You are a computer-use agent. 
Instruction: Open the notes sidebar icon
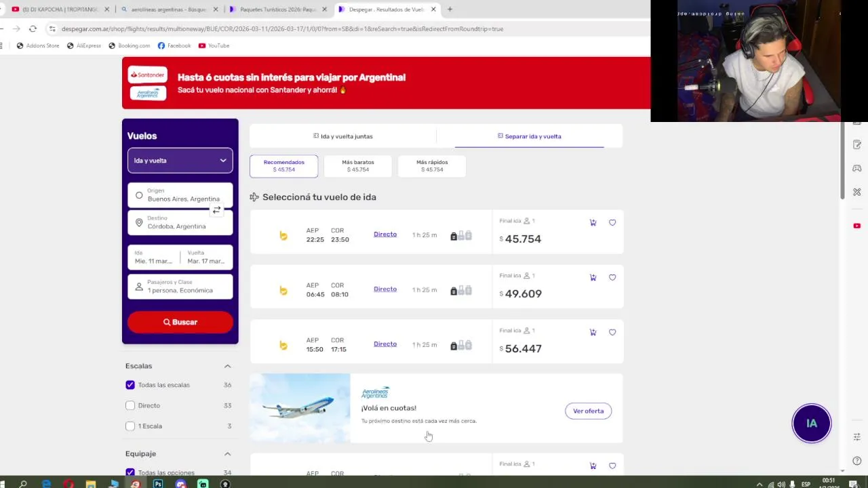pyautogui.click(x=857, y=144)
